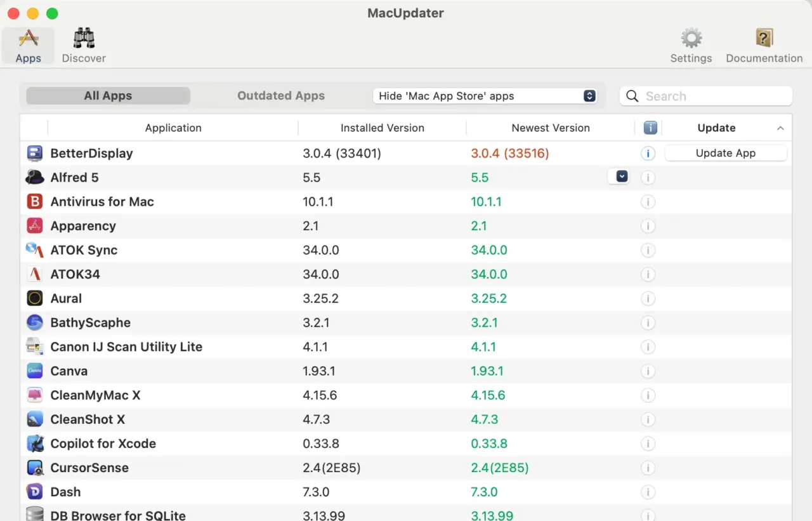Click installed version 3.0.4 (33401)
The height and width of the screenshot is (521, 812).
click(x=342, y=154)
